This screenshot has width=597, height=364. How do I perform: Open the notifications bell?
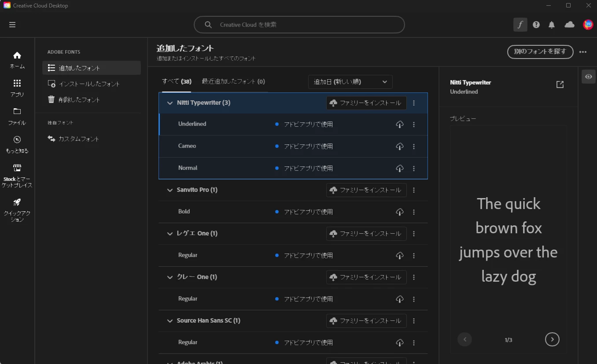point(552,25)
